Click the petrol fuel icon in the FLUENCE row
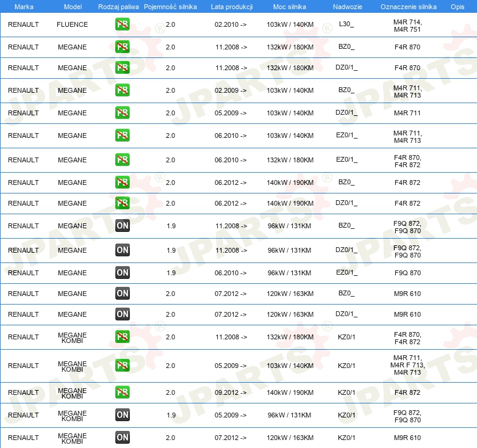Image resolution: width=477 pixels, height=448 pixels. [x=122, y=24]
